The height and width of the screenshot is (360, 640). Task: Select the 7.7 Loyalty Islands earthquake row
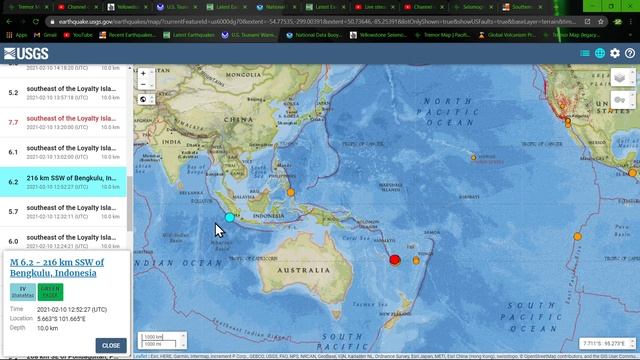63,122
